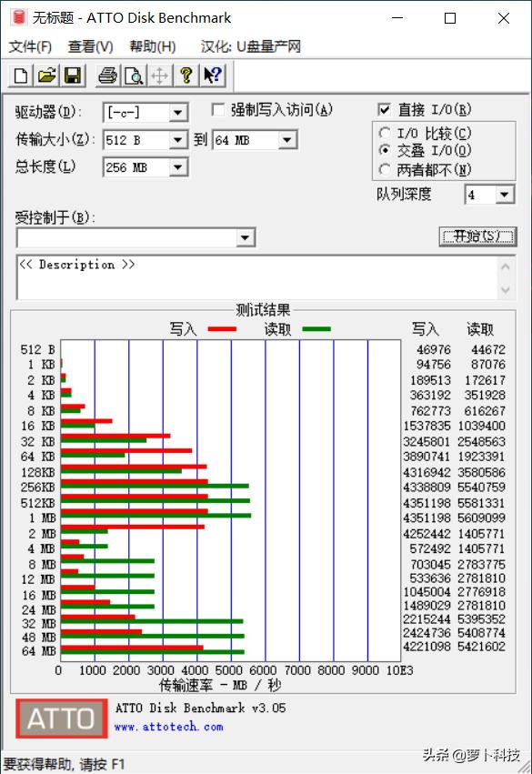Click ATTO Disk Benchmark v3.05 text
The image size is (532, 774).
200,708
